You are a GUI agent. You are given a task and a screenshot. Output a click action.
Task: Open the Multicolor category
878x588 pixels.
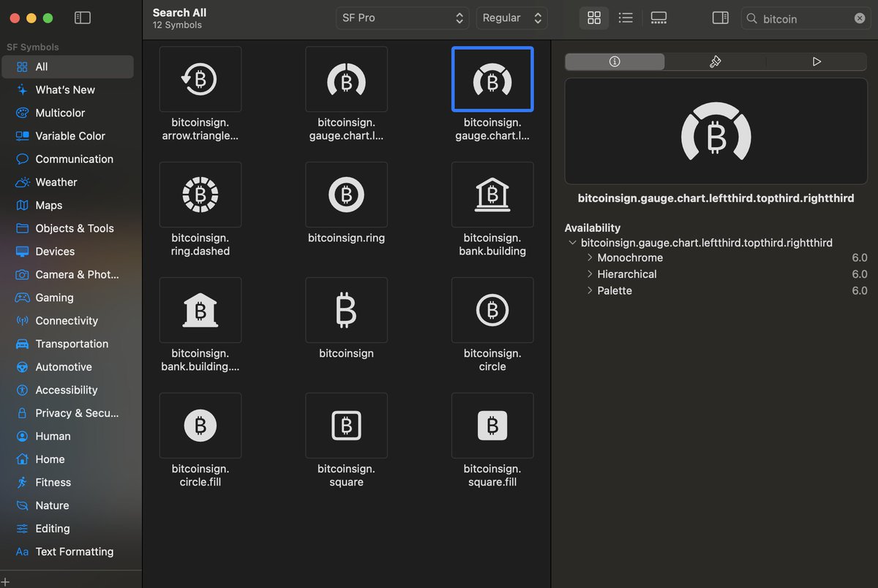tap(68, 113)
